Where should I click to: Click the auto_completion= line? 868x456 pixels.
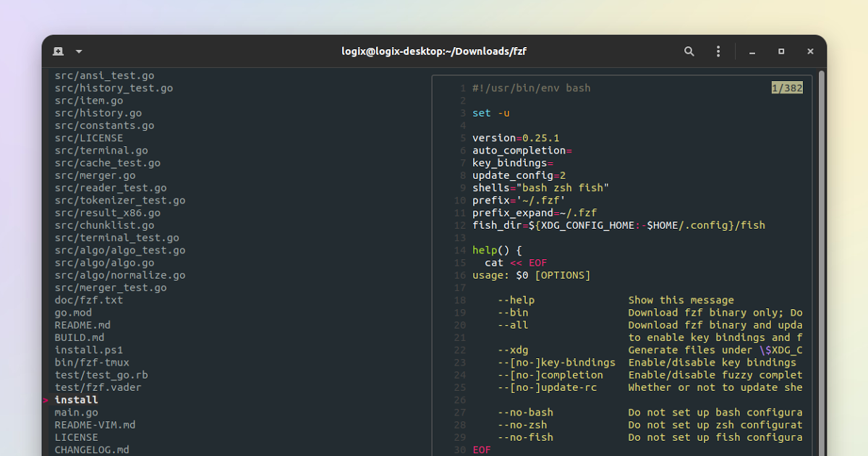[x=522, y=151]
